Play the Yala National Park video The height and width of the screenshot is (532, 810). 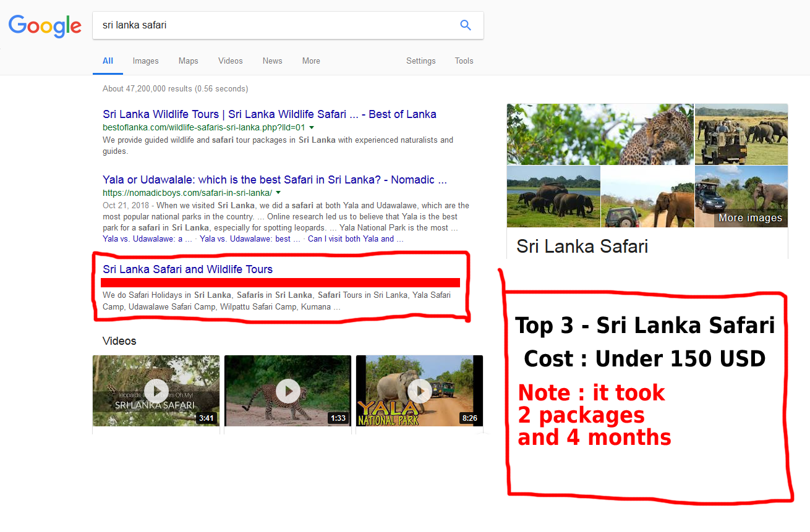point(419,391)
